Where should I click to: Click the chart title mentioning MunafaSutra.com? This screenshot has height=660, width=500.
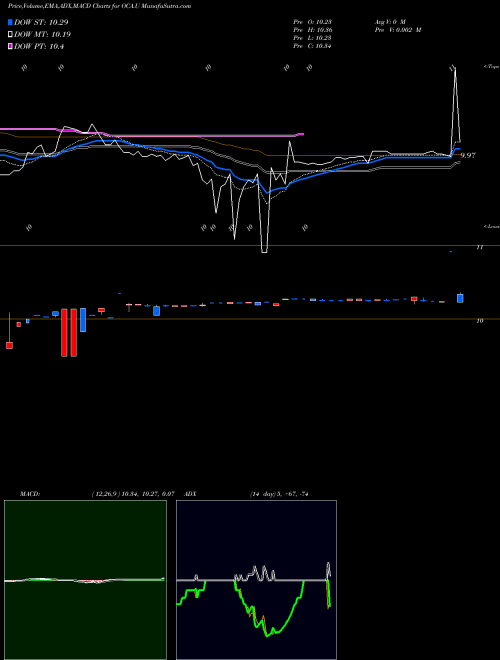click(x=100, y=6)
